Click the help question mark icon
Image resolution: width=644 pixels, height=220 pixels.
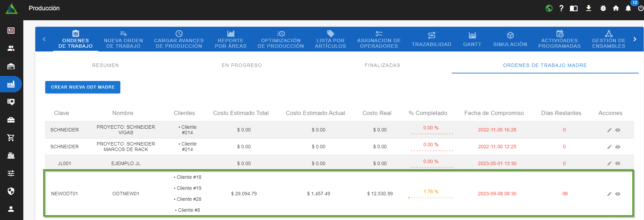click(x=561, y=8)
